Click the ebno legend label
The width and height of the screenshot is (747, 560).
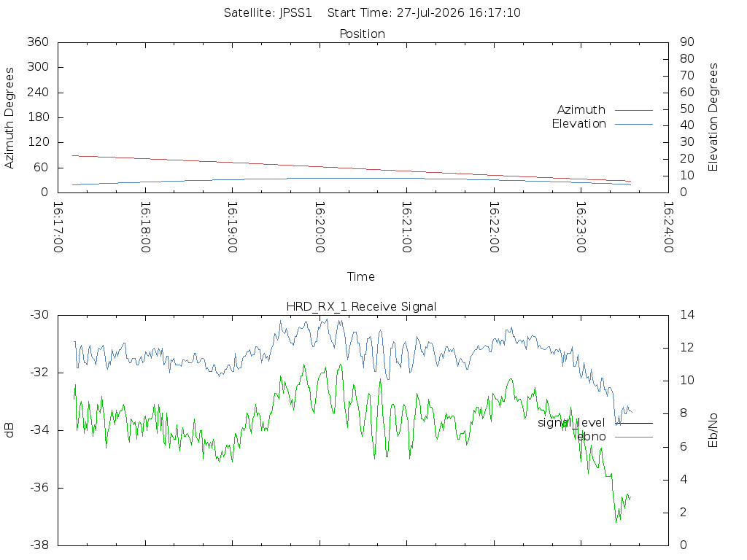(591, 437)
